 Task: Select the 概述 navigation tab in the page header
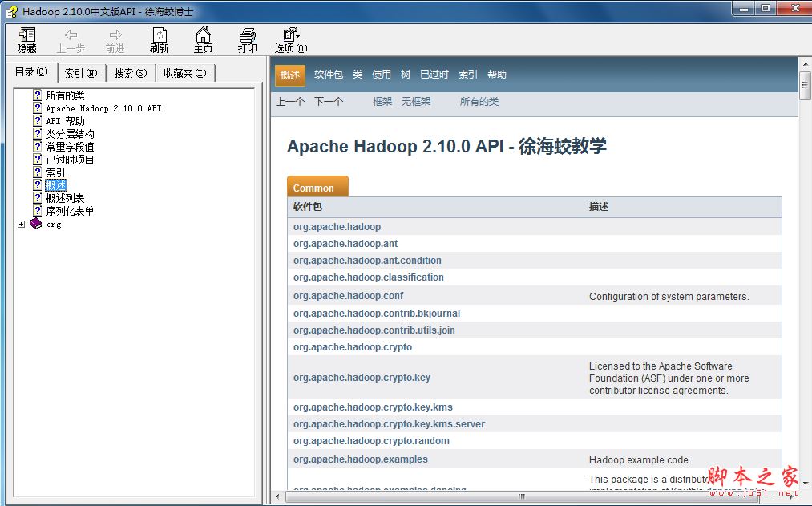click(290, 75)
